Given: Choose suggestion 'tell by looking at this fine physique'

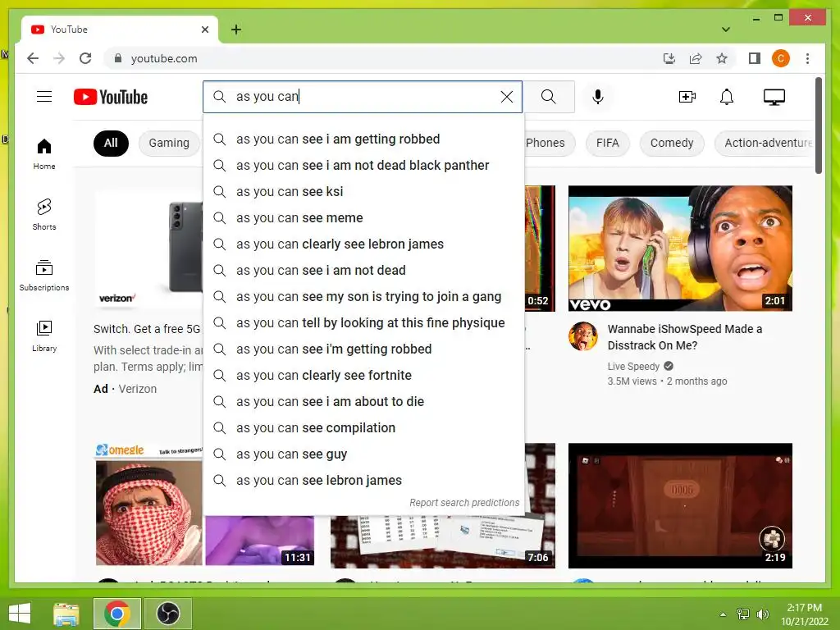Looking at the screenshot, I should (x=363, y=323).
